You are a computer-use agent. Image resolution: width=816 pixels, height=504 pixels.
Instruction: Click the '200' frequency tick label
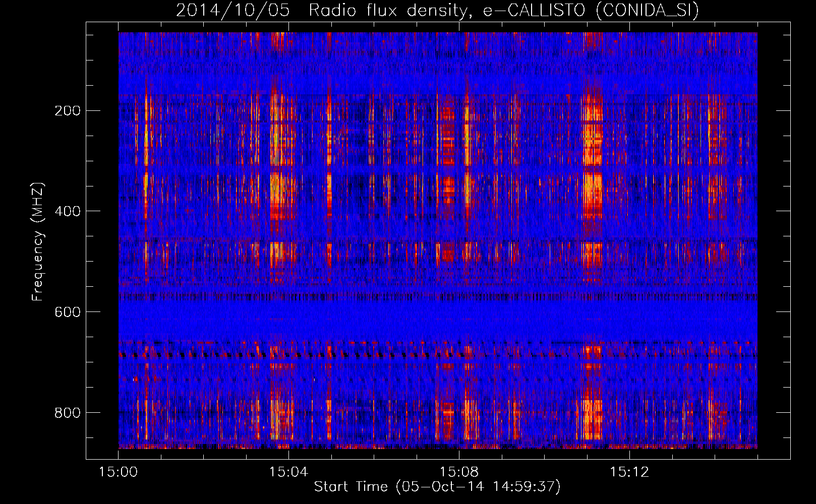(x=68, y=111)
